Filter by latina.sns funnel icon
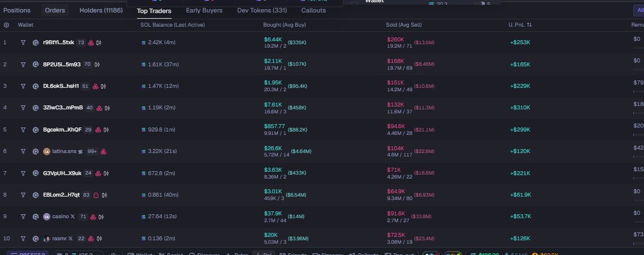This screenshot has width=644, height=255. tap(23, 151)
